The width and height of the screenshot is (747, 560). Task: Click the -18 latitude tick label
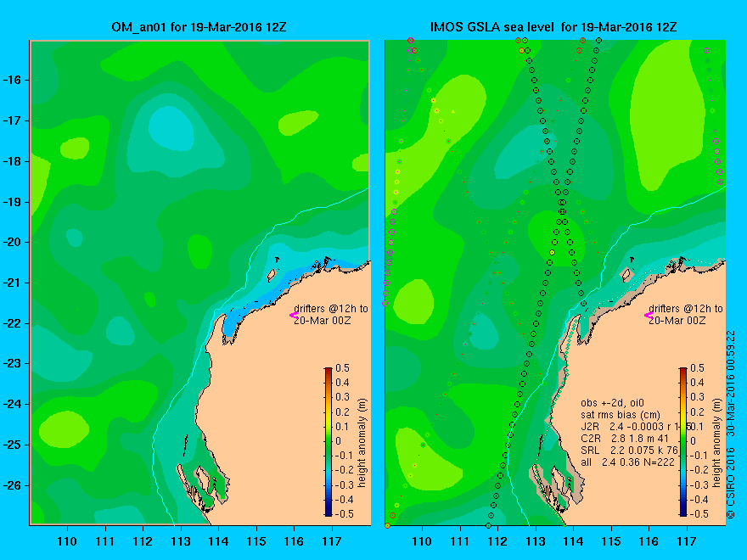click(13, 161)
